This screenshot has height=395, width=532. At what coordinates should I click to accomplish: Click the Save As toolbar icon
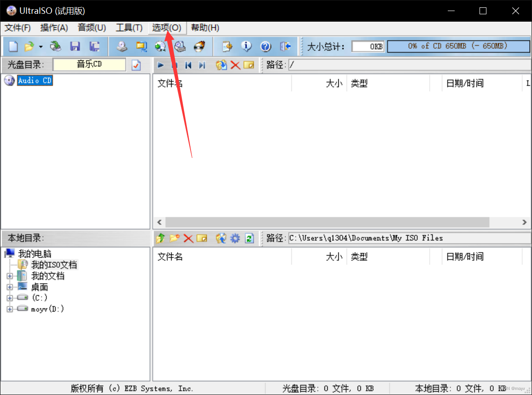pos(94,46)
